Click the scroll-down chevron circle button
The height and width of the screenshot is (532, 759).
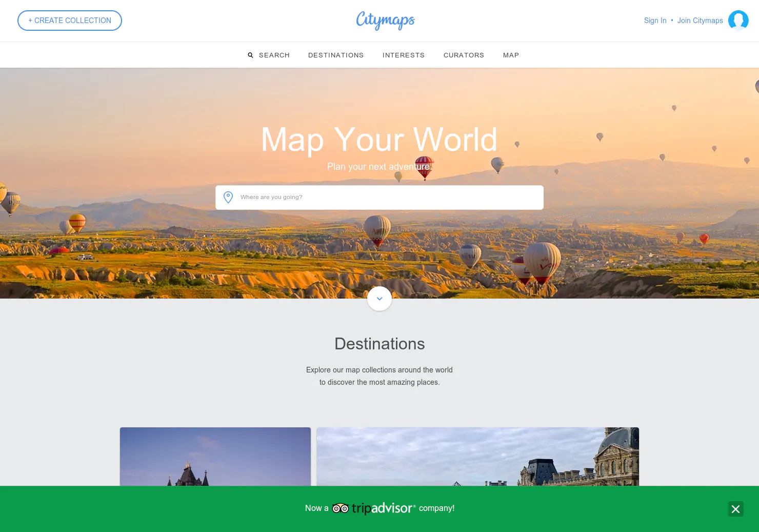coord(379,299)
